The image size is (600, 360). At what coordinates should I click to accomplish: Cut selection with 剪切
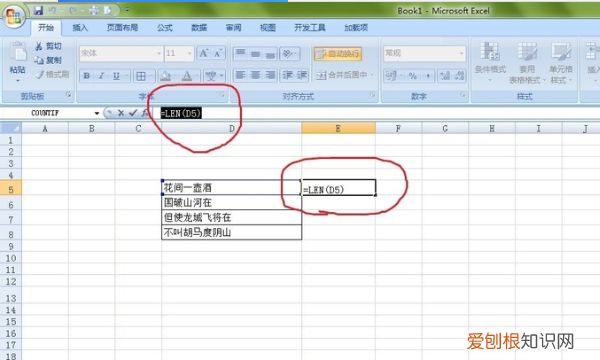click(x=48, y=46)
